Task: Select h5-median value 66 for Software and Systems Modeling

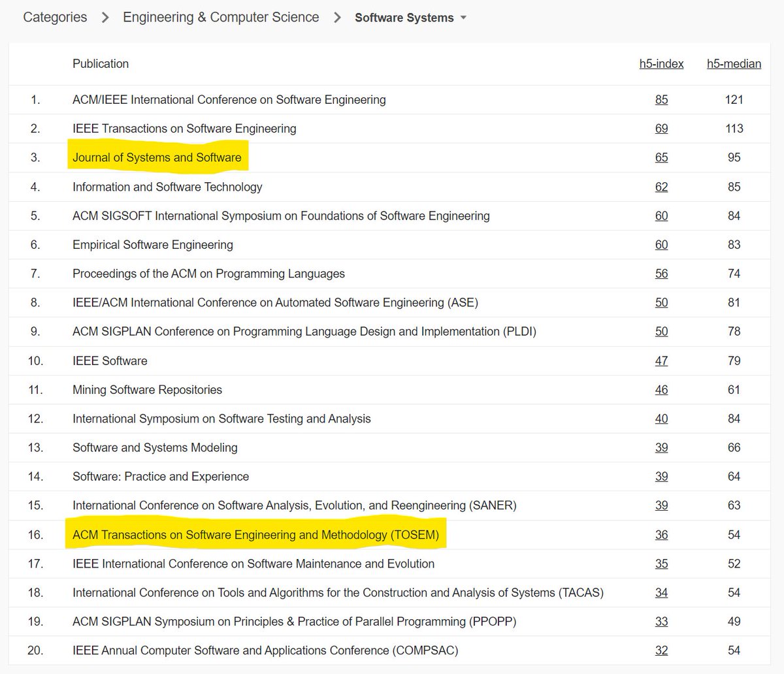Action: coord(734,447)
